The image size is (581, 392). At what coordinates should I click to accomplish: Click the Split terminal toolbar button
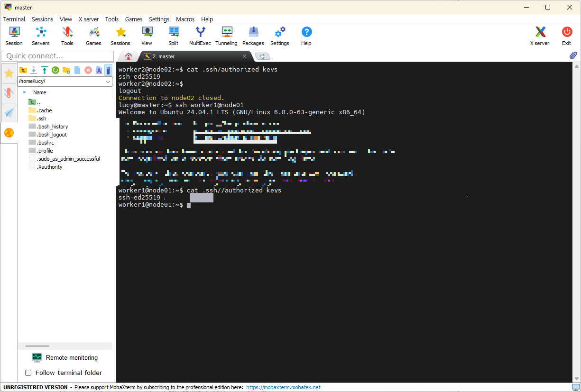[x=174, y=36]
